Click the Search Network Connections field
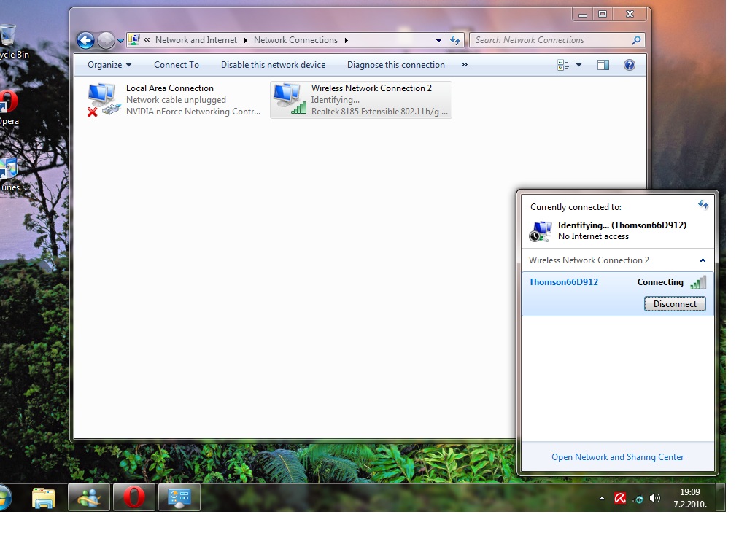747x560 pixels. 551,41
